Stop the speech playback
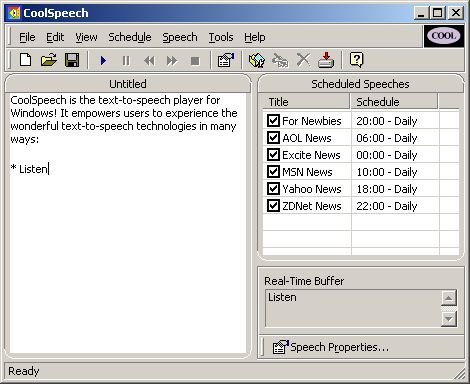470x384 pixels. [195, 61]
